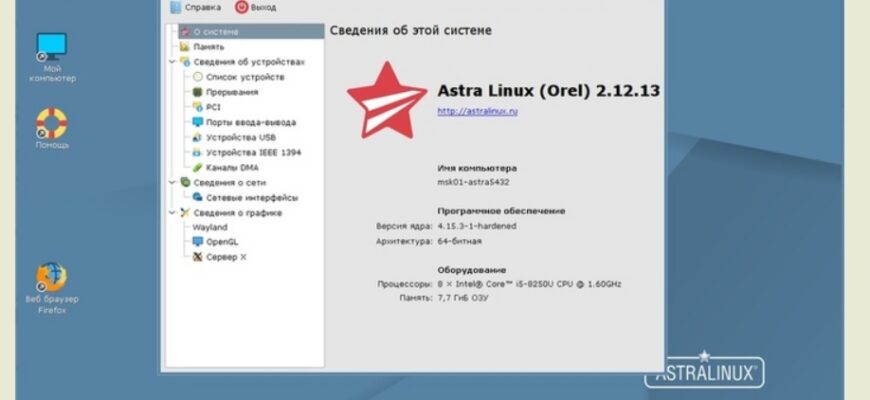Select Каналы DMA text label
The image size is (870, 400).
(232, 168)
